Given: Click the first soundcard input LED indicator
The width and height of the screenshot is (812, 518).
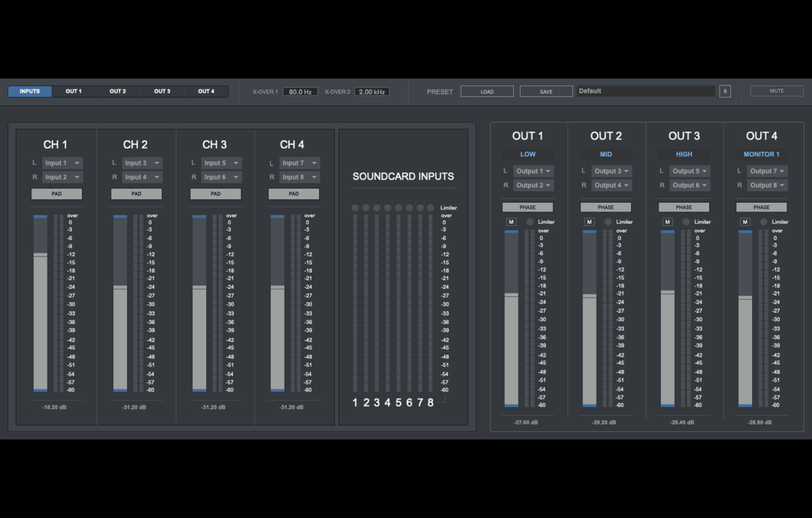Looking at the screenshot, I should [354, 207].
